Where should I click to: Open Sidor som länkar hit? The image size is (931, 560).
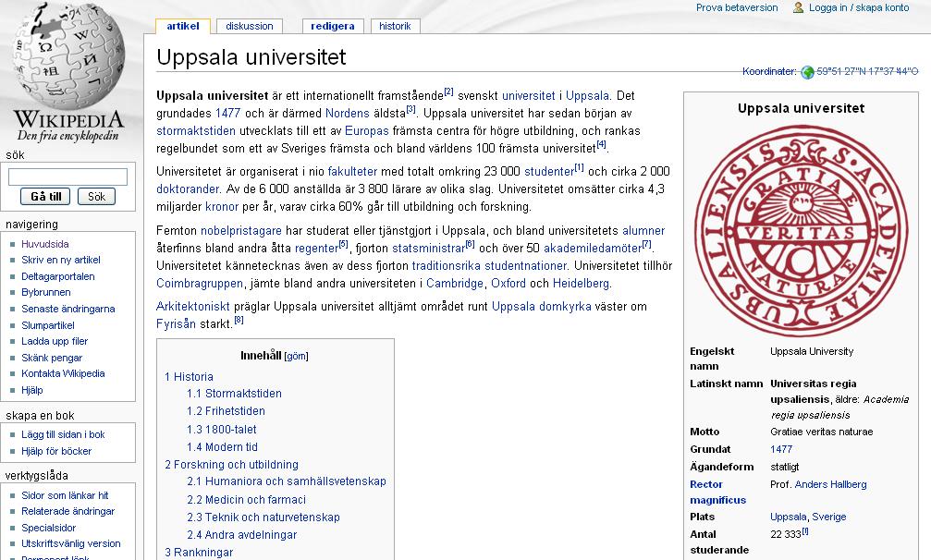coord(65,495)
